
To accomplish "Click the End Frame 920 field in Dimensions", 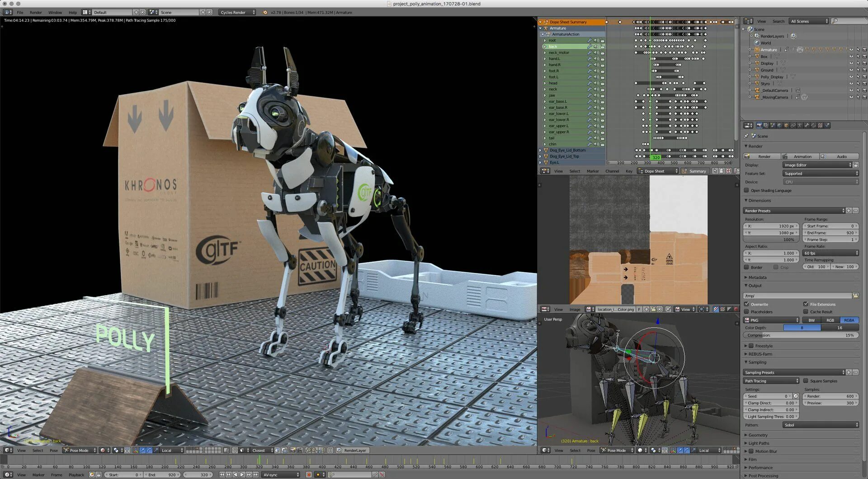I will tap(830, 233).
